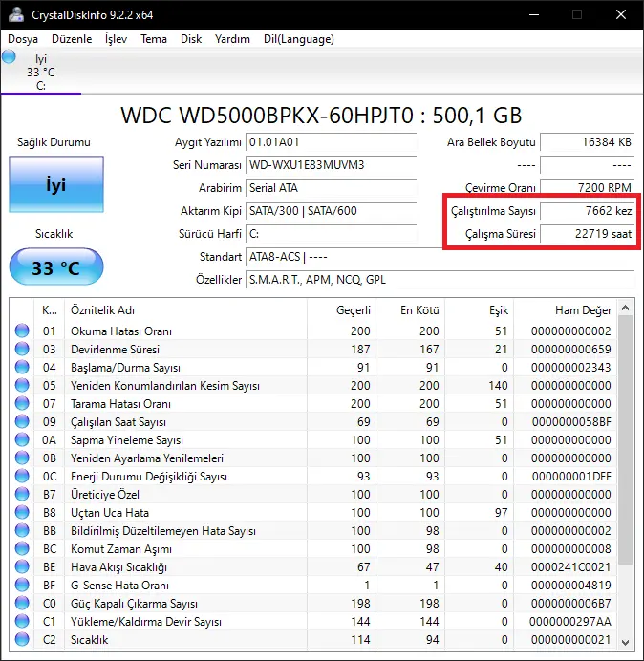The height and width of the screenshot is (661, 644).
Task: Select the Çalışılan Saat Sayısı row
Action: (313, 421)
